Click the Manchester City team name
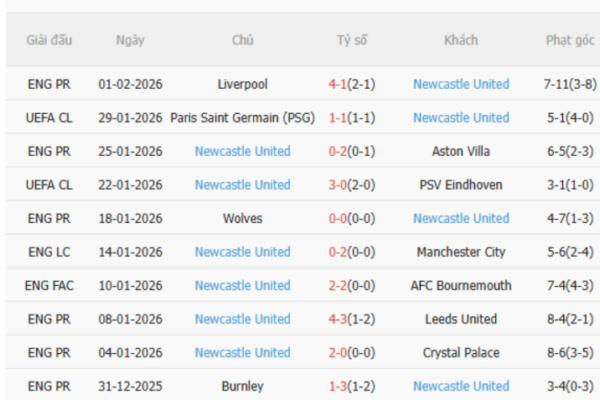The height and width of the screenshot is (400, 600). point(460,252)
